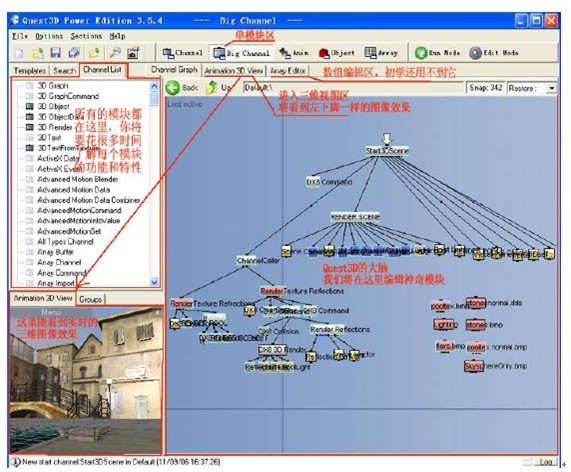
Task: Click the Save floppy disk icon
Action: click(56, 53)
